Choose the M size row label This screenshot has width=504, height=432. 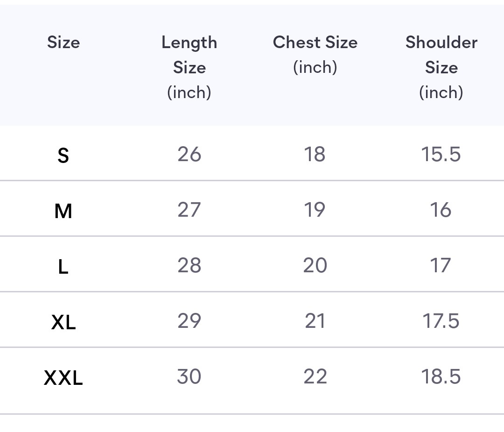click(63, 212)
